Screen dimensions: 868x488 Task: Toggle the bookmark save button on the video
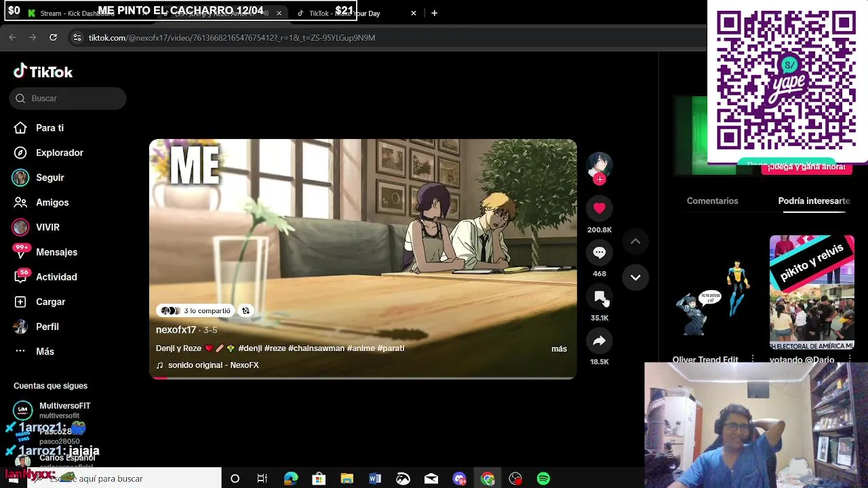coord(599,297)
